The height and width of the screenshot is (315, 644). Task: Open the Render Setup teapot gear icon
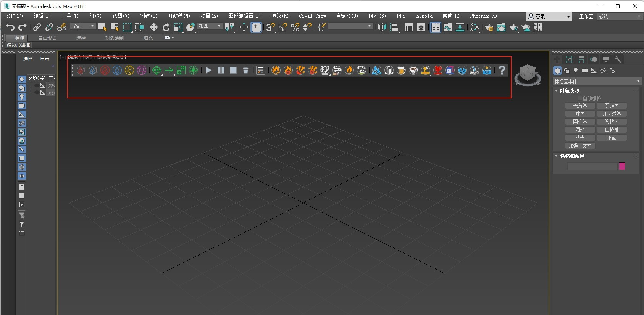[489, 27]
